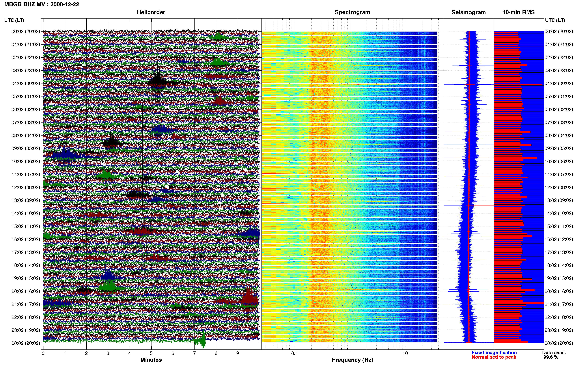Image resolution: width=588 pixels, height=368 pixels.
Task: Click the 'Fixed magnification' legend text
Action: click(x=494, y=352)
